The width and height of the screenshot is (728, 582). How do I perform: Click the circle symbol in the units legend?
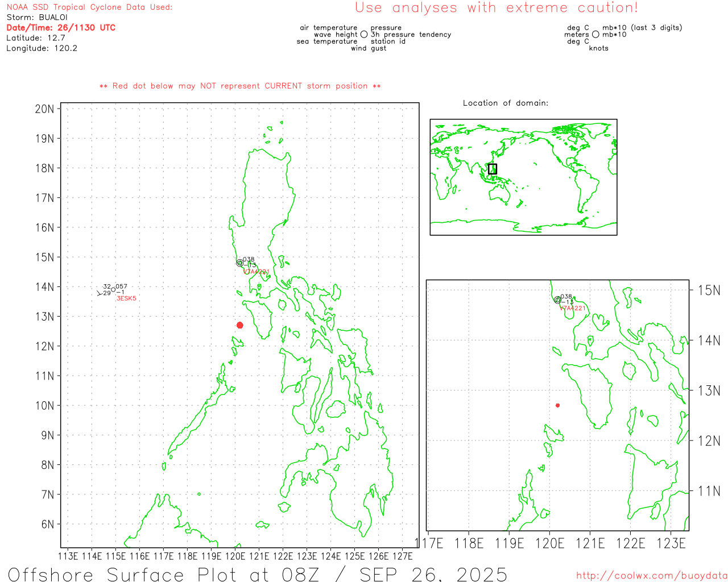click(x=595, y=35)
